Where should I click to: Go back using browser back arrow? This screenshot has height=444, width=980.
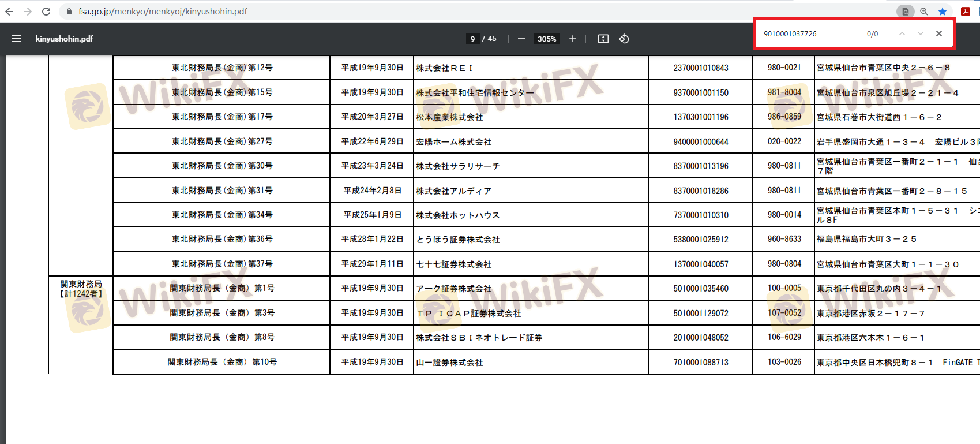[x=9, y=12]
